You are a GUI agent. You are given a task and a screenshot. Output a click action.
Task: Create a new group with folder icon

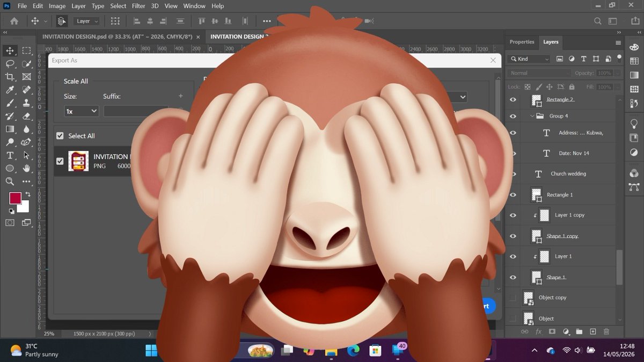pos(579,332)
